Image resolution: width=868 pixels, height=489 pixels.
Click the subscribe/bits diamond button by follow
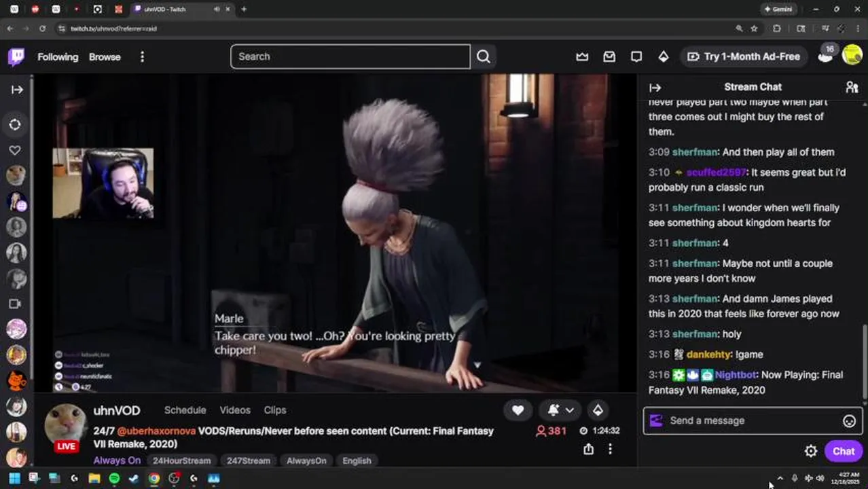tap(598, 410)
